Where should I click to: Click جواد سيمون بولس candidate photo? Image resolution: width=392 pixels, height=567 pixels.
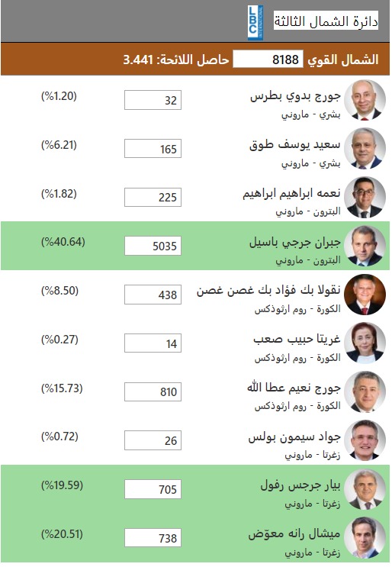point(365,440)
